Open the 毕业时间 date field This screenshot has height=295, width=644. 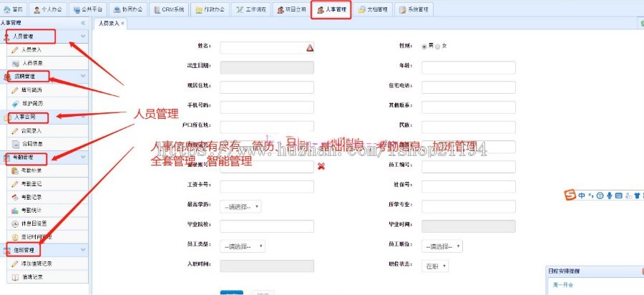[468, 226]
